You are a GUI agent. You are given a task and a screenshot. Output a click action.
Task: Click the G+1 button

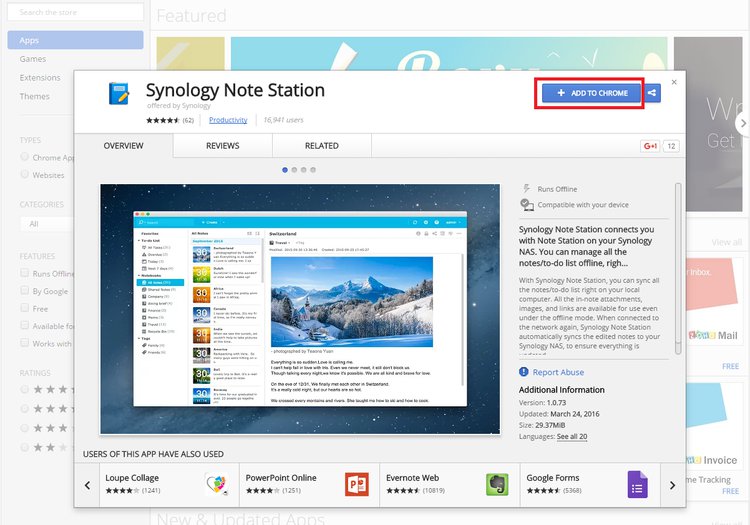(x=650, y=146)
